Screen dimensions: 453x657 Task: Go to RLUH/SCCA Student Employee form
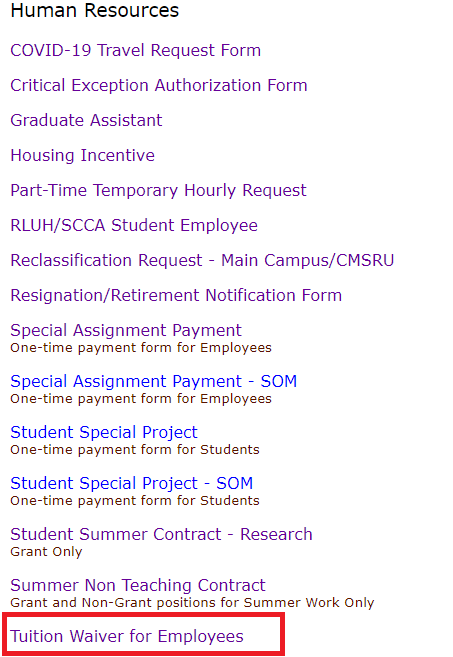point(134,225)
